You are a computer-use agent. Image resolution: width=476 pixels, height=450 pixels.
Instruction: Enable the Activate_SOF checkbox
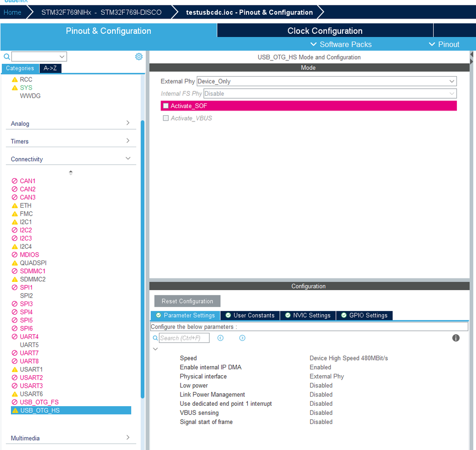(x=166, y=106)
